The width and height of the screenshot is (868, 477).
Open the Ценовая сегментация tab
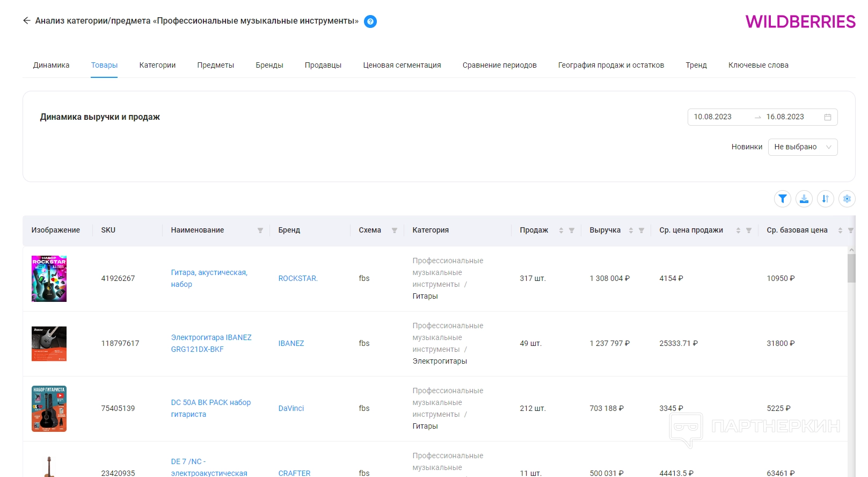tap(402, 65)
